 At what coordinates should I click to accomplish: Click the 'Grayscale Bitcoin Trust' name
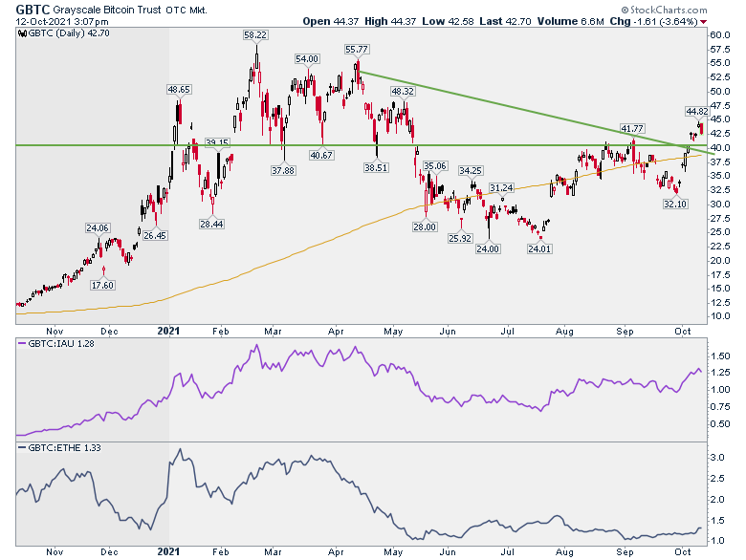(107, 10)
